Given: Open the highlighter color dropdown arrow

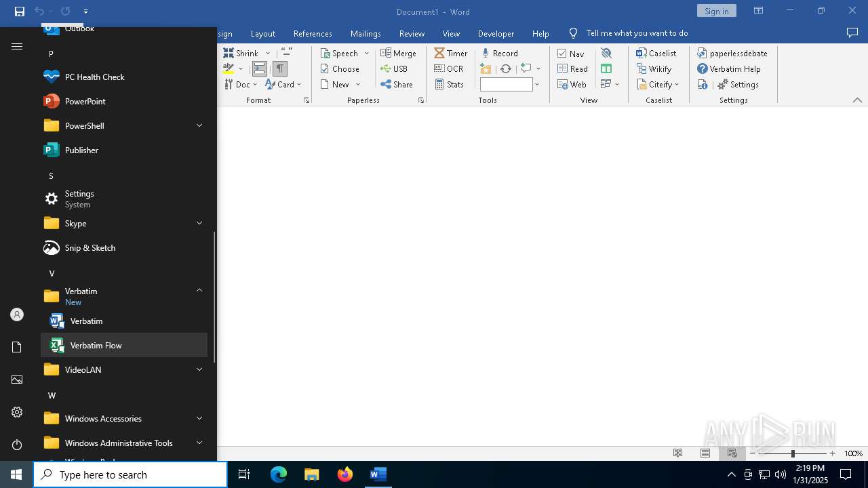Looking at the screenshot, I should [x=241, y=68].
